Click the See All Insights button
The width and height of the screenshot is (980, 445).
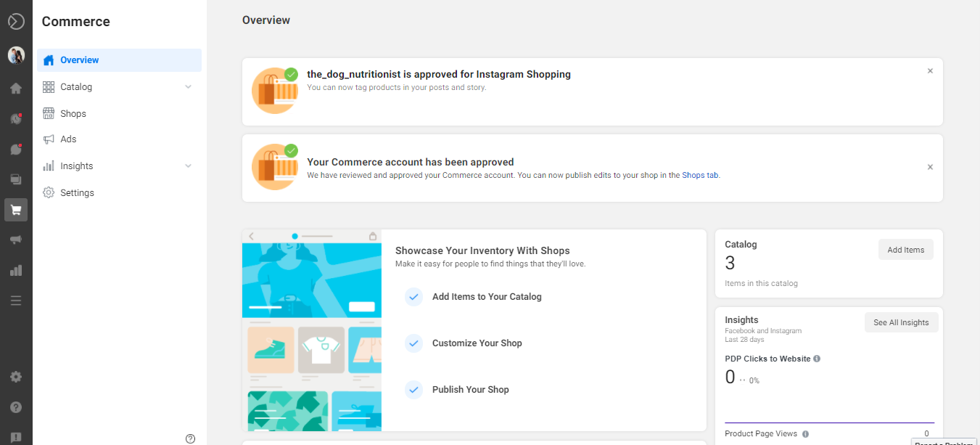(901, 322)
